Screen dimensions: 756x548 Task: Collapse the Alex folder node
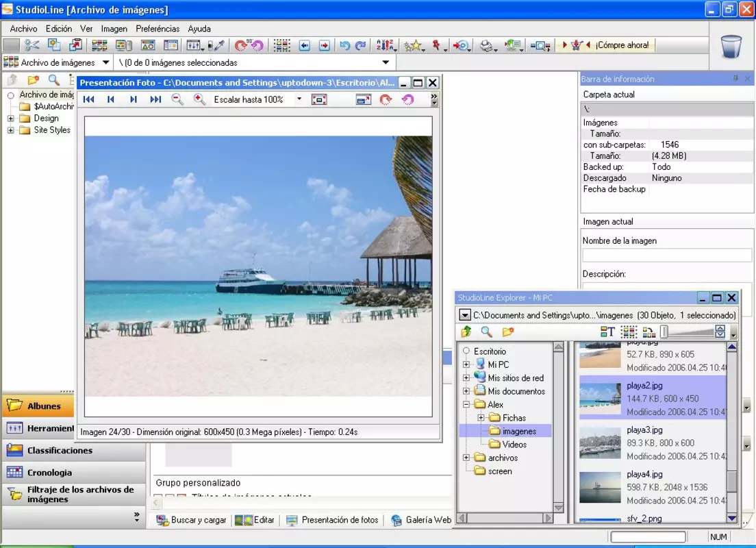(466, 405)
